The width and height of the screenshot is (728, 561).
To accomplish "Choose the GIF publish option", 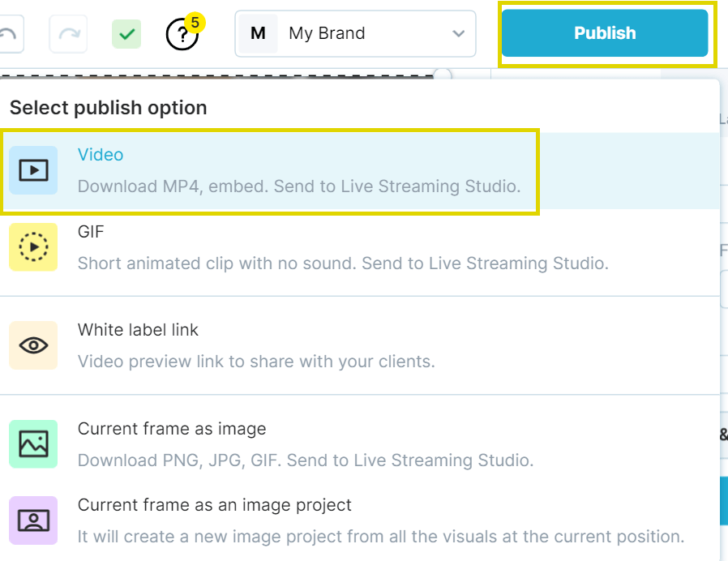I will coord(342,247).
